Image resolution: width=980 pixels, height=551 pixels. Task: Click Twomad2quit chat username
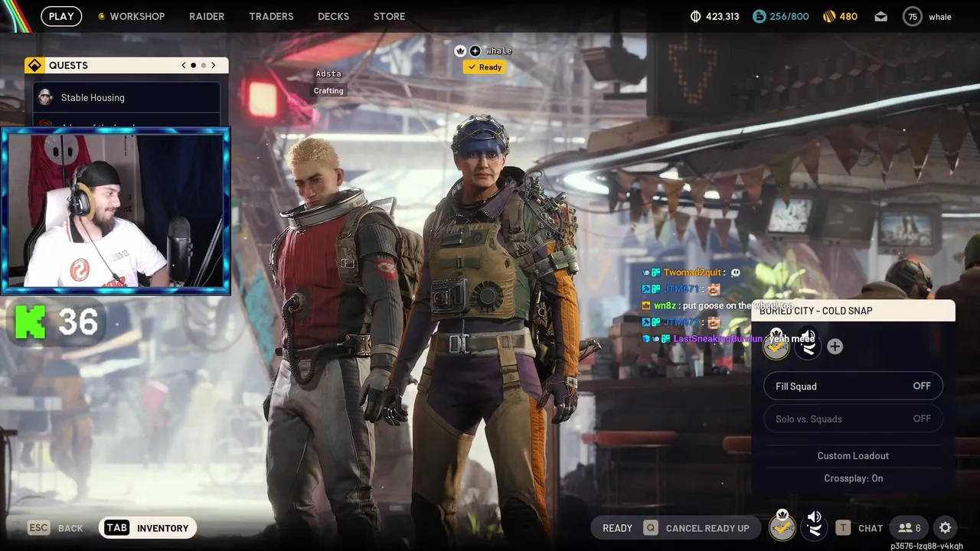pyautogui.click(x=692, y=272)
